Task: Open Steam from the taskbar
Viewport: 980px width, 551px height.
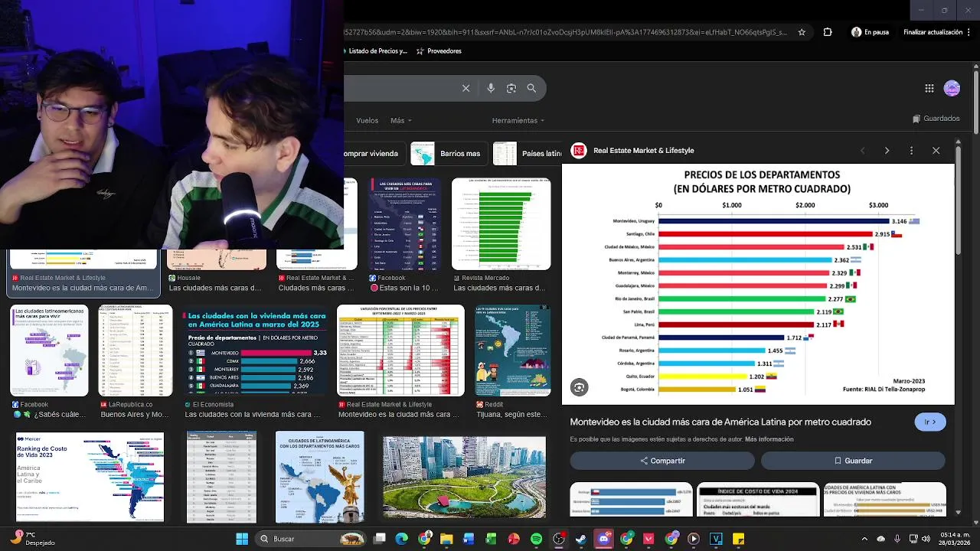Action: click(x=580, y=539)
